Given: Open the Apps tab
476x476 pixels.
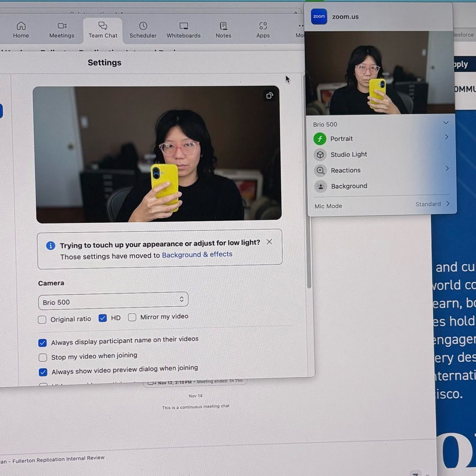Looking at the screenshot, I should click(x=263, y=30).
